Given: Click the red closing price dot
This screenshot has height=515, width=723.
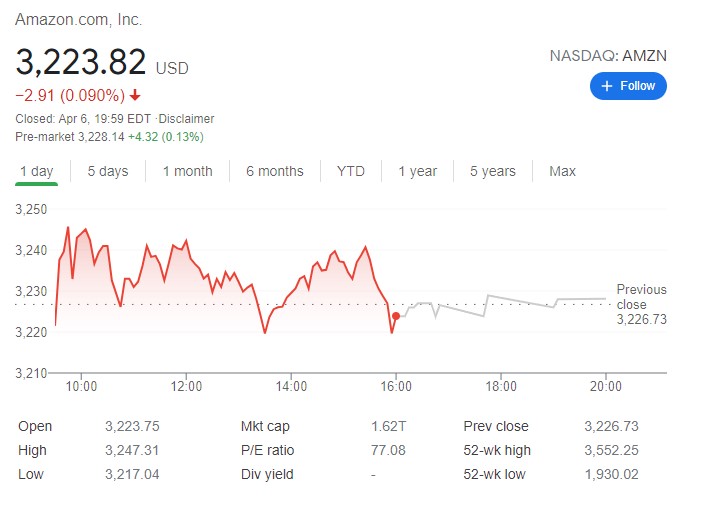Looking at the screenshot, I should coord(396,316).
